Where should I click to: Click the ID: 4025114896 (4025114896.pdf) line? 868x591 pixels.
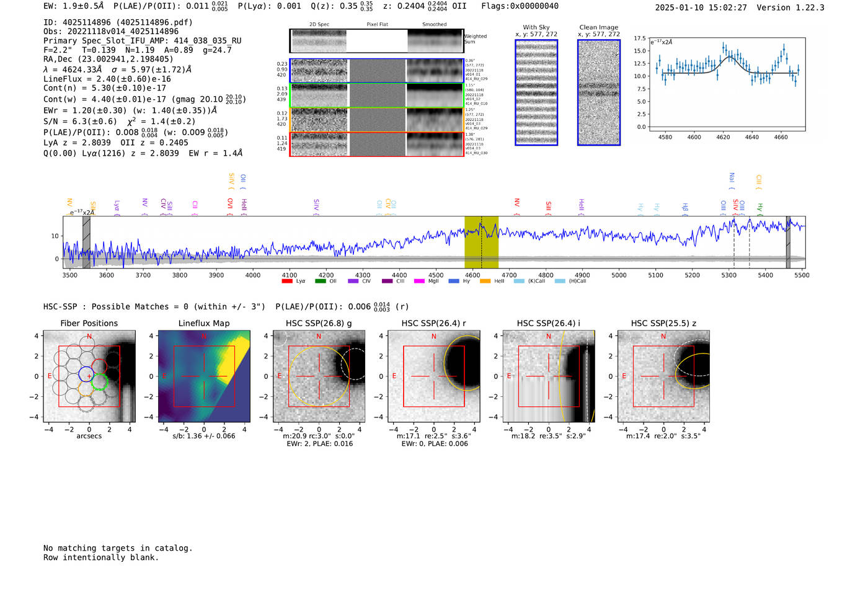point(118,22)
